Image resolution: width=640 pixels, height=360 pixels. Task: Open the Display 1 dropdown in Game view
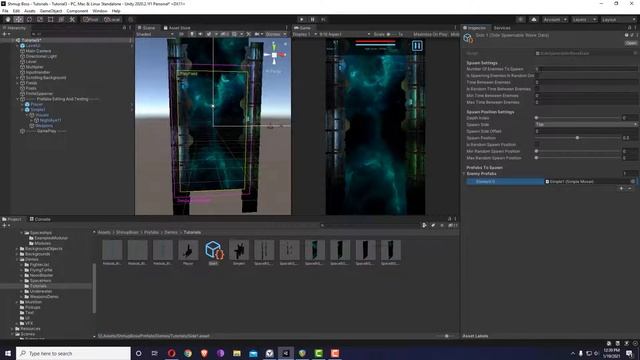(x=305, y=34)
